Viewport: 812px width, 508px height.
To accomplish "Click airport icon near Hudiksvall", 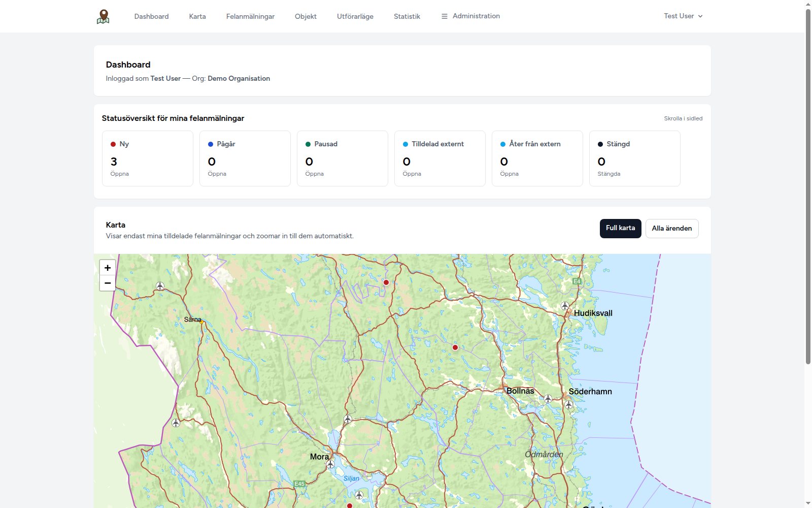I will click(x=565, y=305).
